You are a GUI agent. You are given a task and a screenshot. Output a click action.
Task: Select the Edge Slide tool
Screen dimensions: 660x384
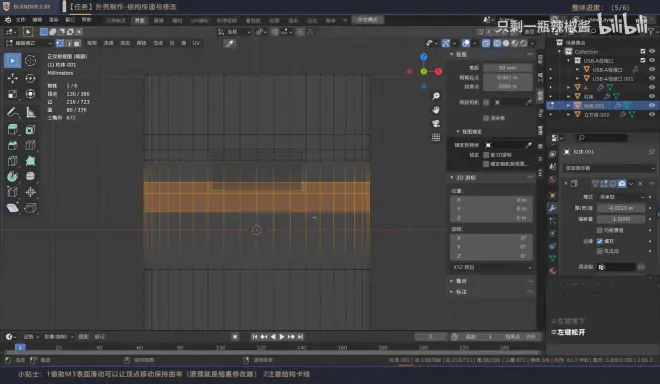(12, 192)
